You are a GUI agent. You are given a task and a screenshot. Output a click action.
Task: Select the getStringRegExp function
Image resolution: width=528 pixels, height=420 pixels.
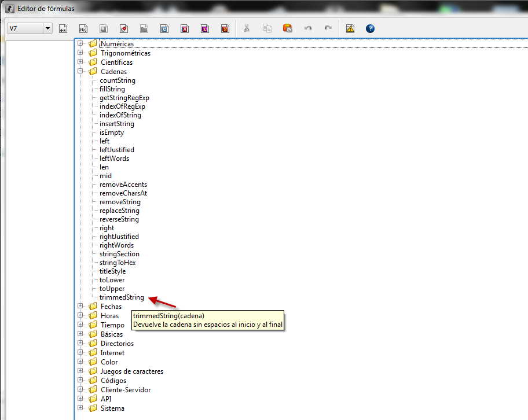(x=124, y=98)
